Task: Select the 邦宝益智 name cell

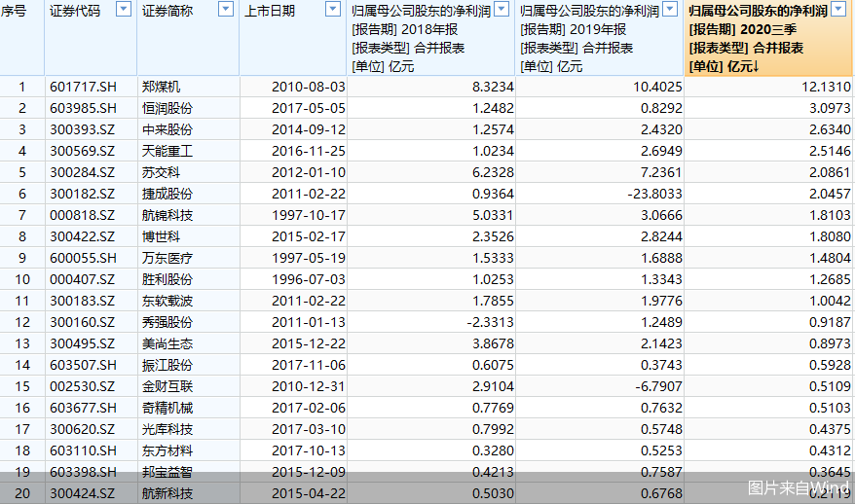Action: point(167,472)
